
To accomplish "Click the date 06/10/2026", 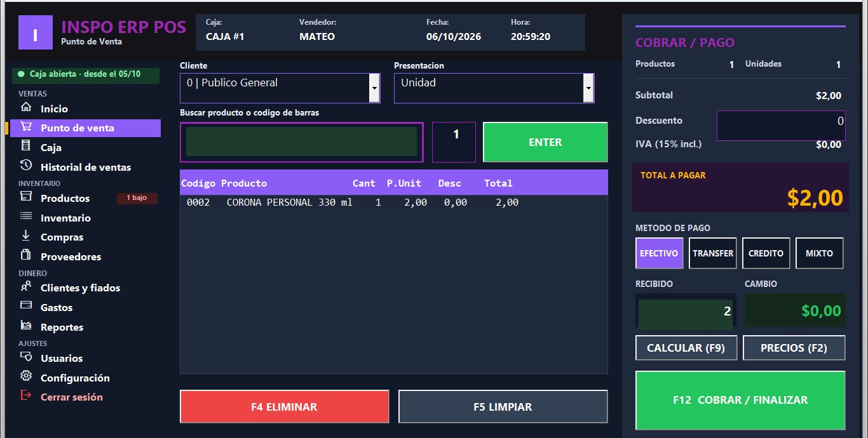I will point(454,36).
